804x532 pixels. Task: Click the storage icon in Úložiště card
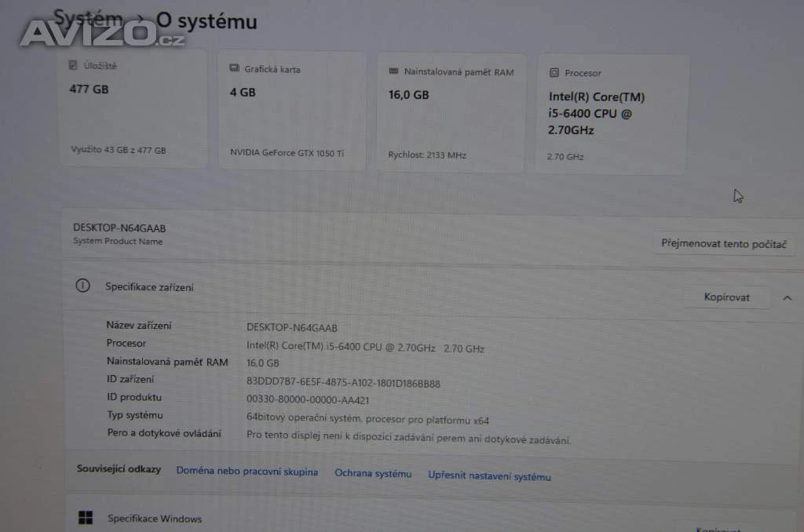tap(73, 65)
